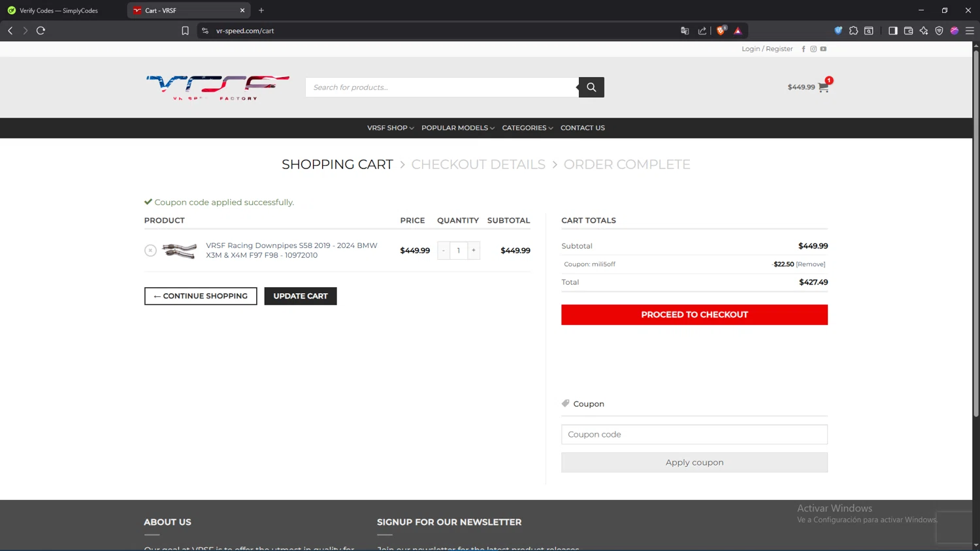Open the browser hamburger main menu
The height and width of the screenshot is (551, 980).
click(970, 31)
